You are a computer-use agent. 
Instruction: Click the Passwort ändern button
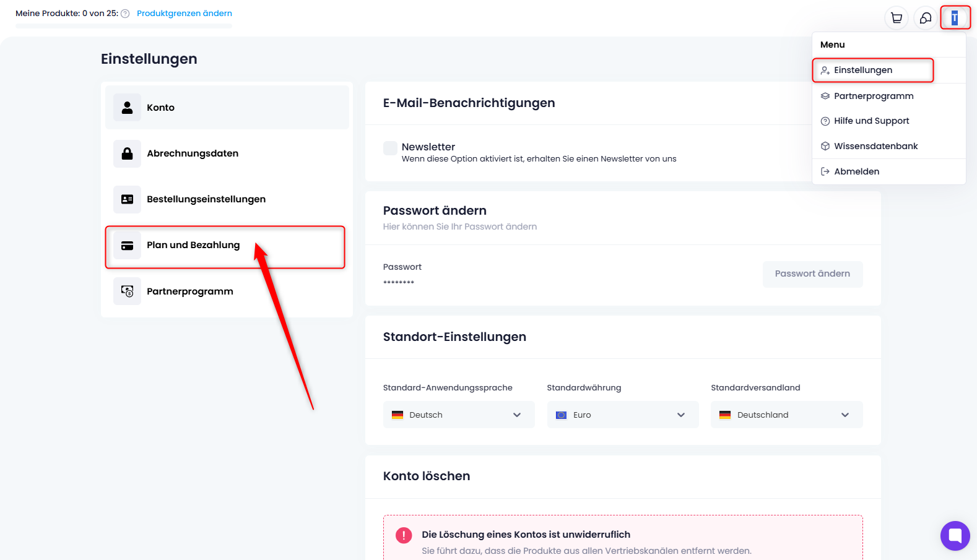812,274
